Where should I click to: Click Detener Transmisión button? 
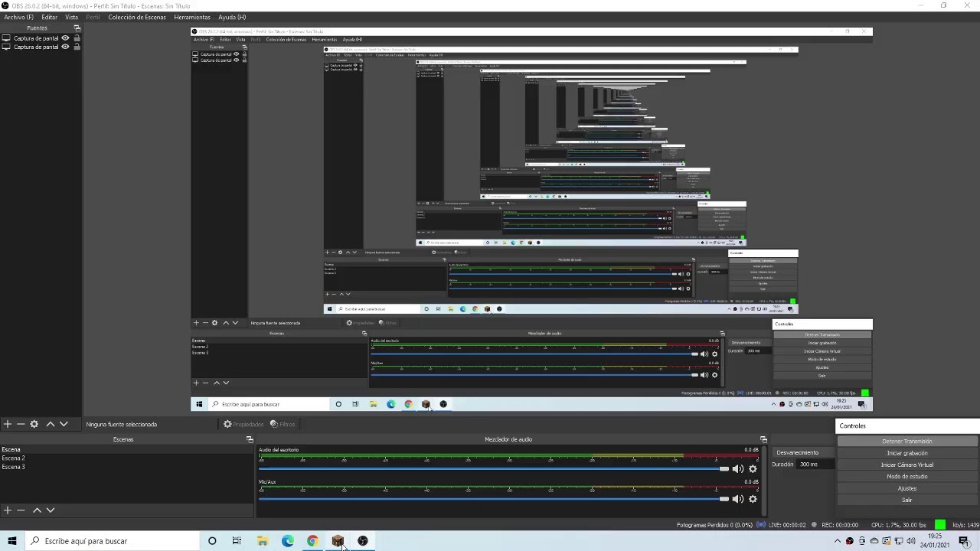pos(907,442)
